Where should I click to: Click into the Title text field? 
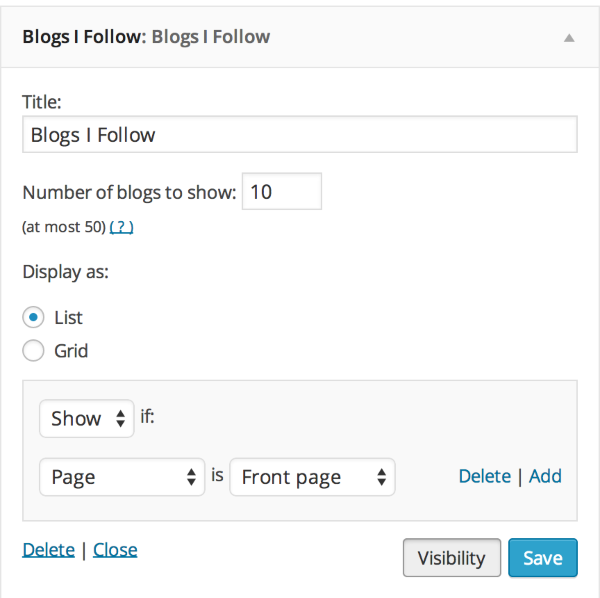pyautogui.click(x=299, y=134)
